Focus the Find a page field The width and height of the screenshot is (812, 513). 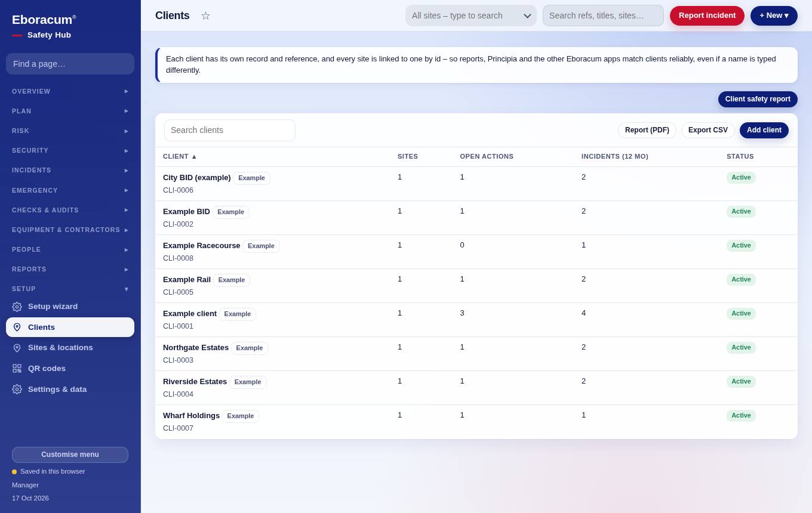click(x=70, y=64)
